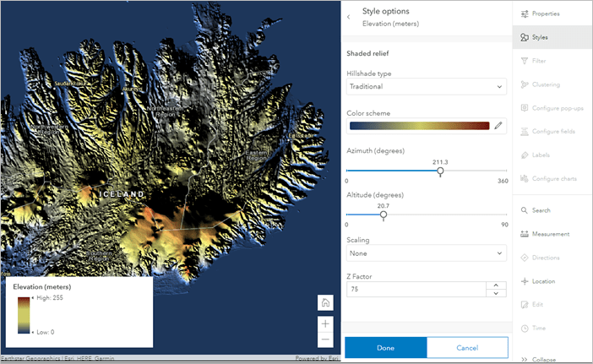Open the Location crosshair icon

pos(525,281)
